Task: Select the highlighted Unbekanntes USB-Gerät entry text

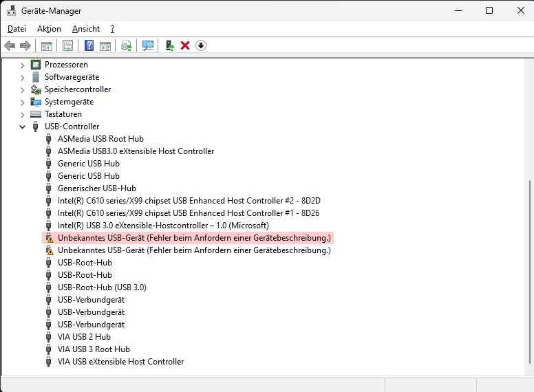Action: (x=194, y=238)
